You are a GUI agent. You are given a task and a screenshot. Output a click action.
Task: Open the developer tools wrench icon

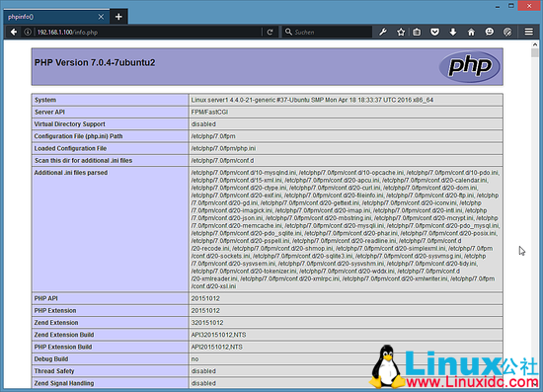pos(383,33)
